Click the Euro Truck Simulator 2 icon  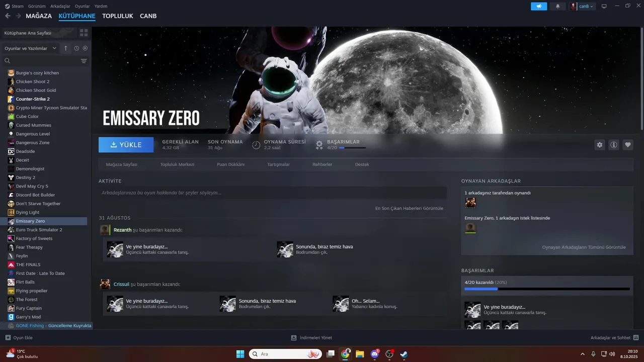[11, 230]
